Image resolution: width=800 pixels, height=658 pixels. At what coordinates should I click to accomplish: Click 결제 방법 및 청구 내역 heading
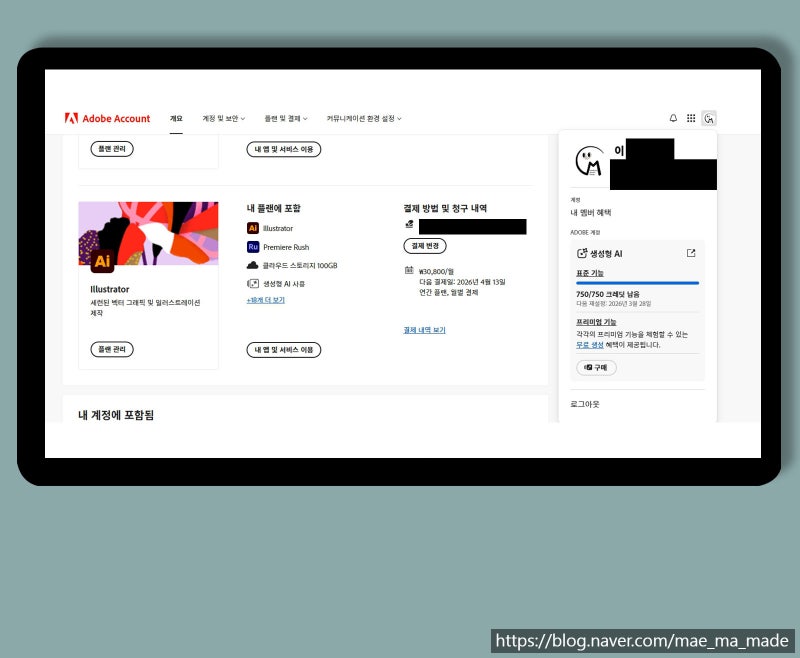click(x=445, y=208)
